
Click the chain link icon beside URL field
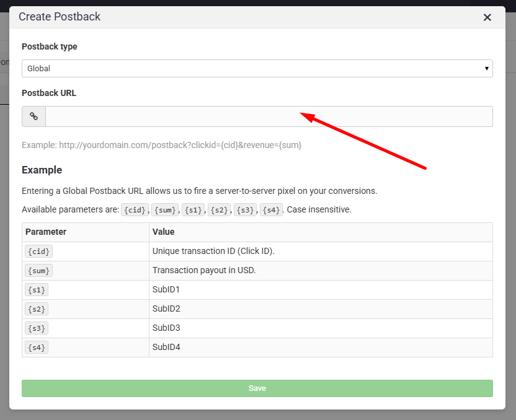34,116
